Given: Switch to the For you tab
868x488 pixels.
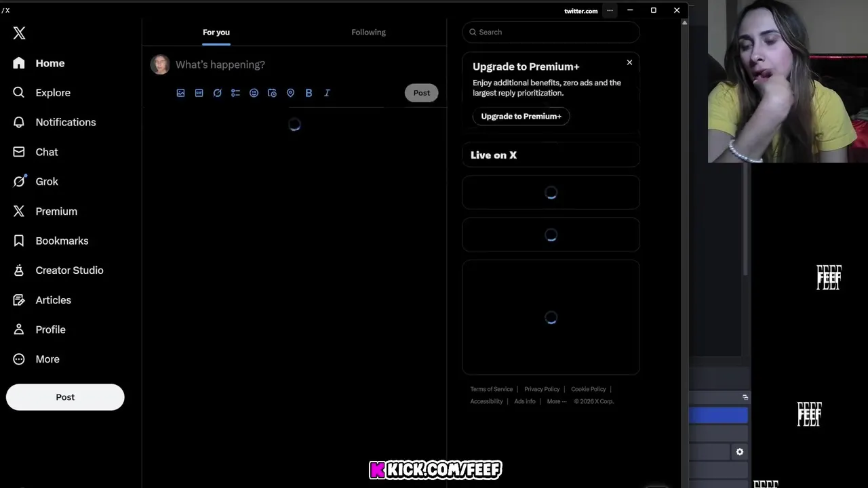Looking at the screenshot, I should pyautogui.click(x=216, y=32).
